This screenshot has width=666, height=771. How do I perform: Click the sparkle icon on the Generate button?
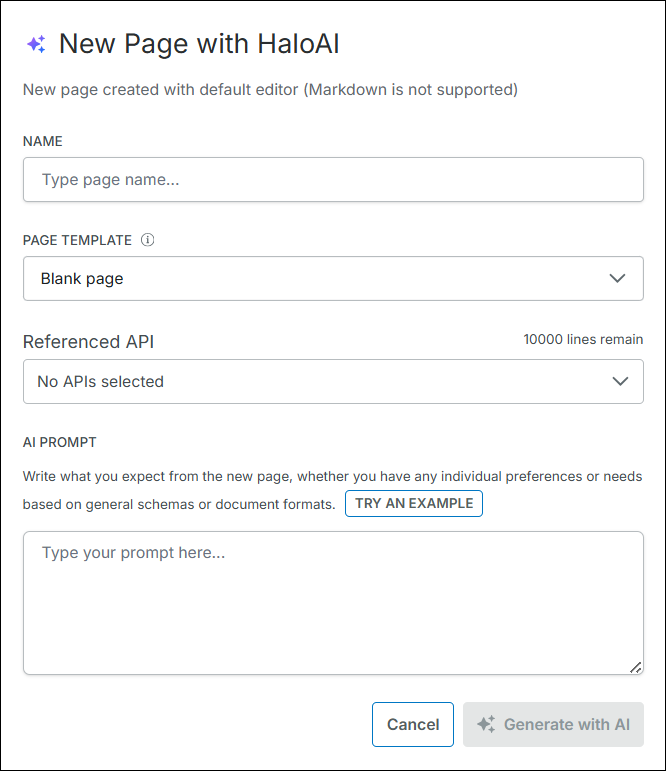pyautogui.click(x=486, y=724)
